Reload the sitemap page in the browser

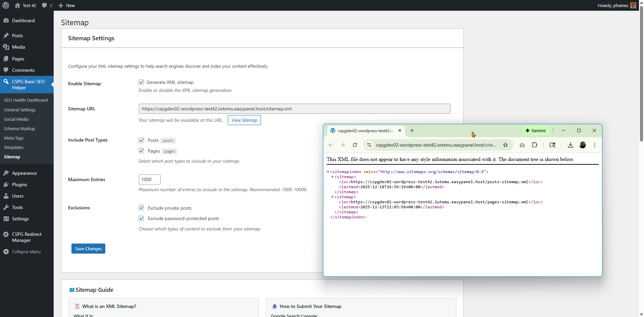click(x=355, y=145)
